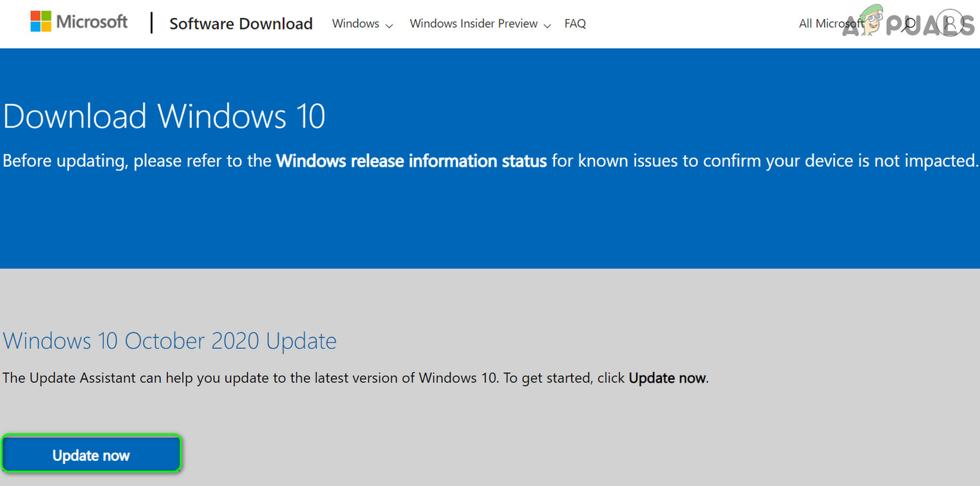Click the Download Windows 10 heading
This screenshot has height=486, width=980.
164,117
